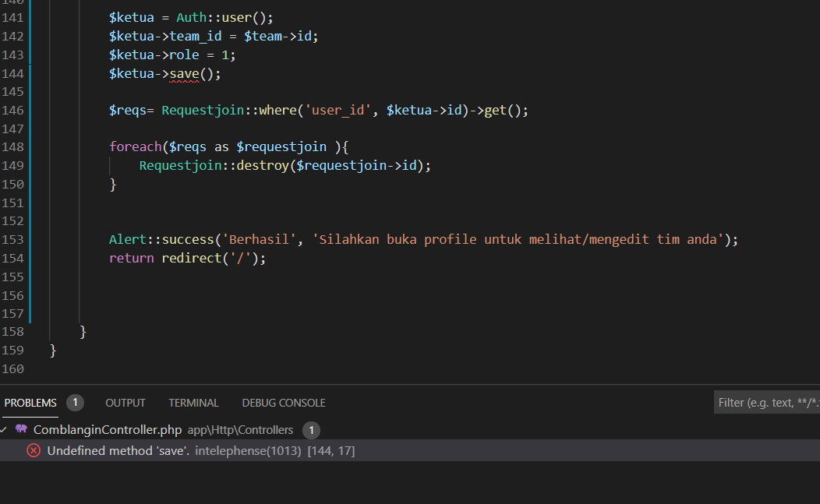
Task: Click $ketua->role on line 143
Action: tap(154, 55)
